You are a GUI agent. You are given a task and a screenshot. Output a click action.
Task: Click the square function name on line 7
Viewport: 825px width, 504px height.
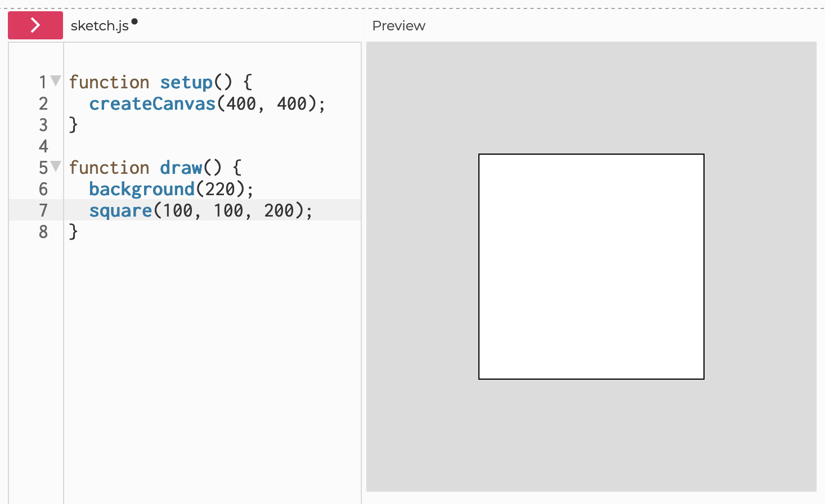pos(120,211)
